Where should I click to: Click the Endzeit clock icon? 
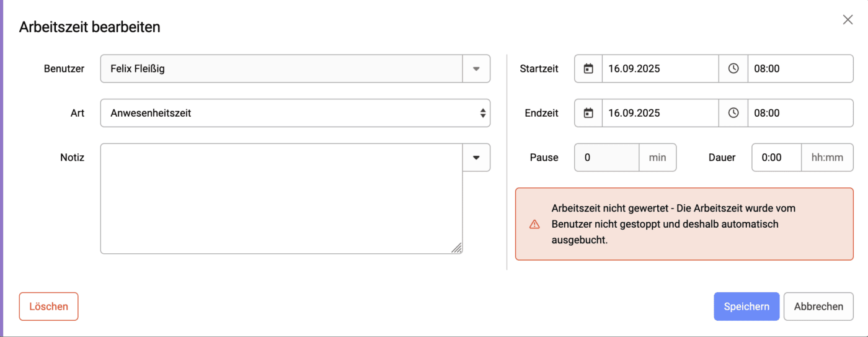click(x=733, y=113)
